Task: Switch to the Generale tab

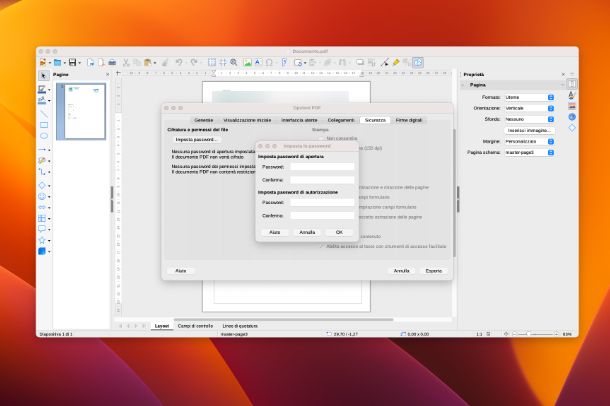Action: tap(203, 120)
